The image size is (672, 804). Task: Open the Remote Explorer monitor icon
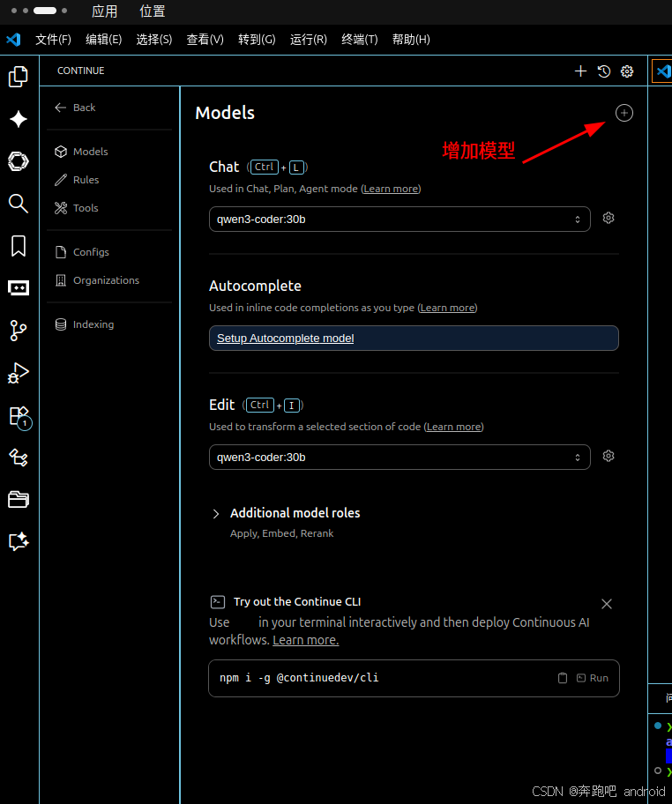pyautogui.click(x=19, y=287)
